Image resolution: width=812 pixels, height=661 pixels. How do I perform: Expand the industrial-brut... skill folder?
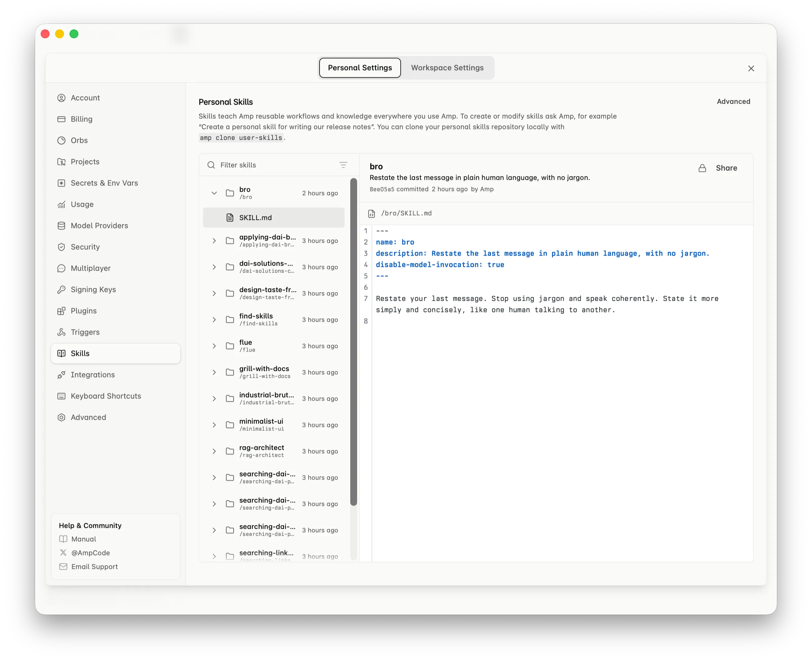point(214,399)
